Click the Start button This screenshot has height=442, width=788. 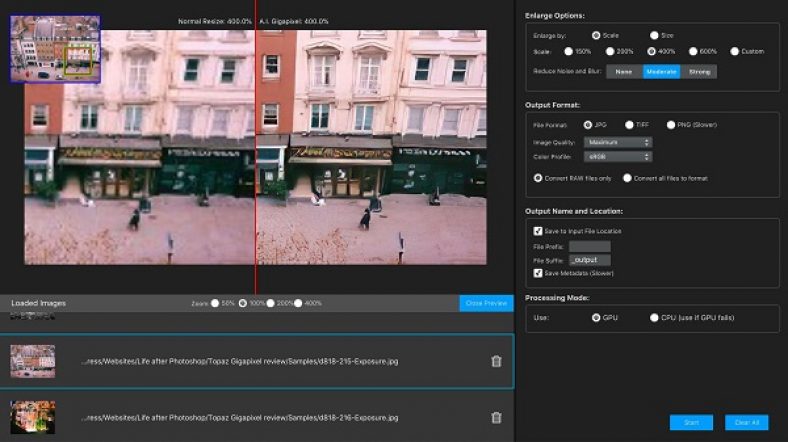[692, 423]
